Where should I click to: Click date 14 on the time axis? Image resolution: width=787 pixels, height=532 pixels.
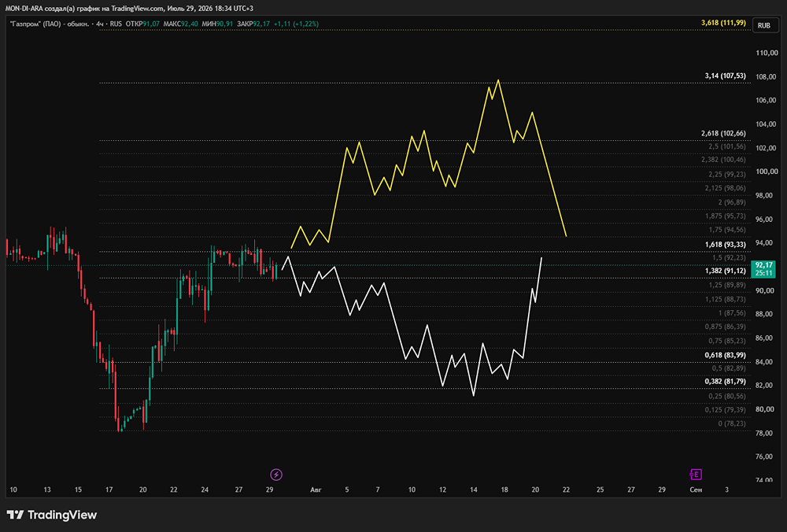click(x=473, y=490)
